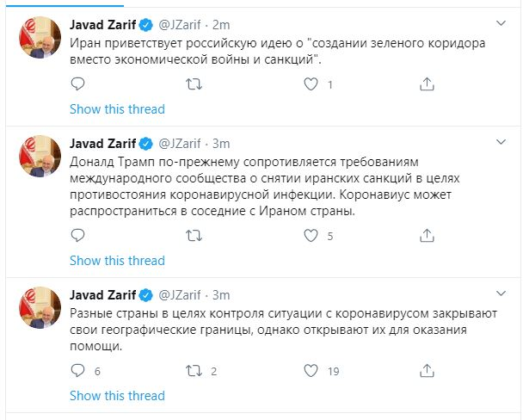529x420 pixels.
Task: Reply to the tweet with 6 replies
Action: tap(78, 371)
